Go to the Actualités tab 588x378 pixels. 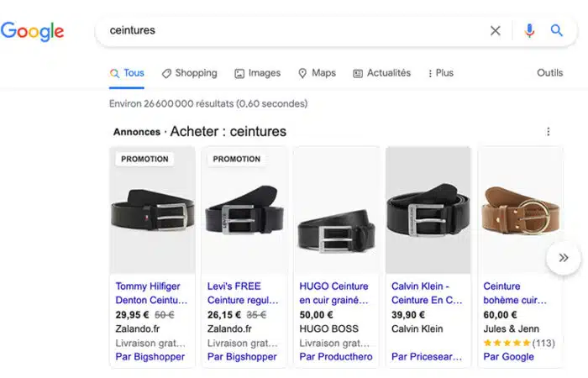(x=381, y=73)
